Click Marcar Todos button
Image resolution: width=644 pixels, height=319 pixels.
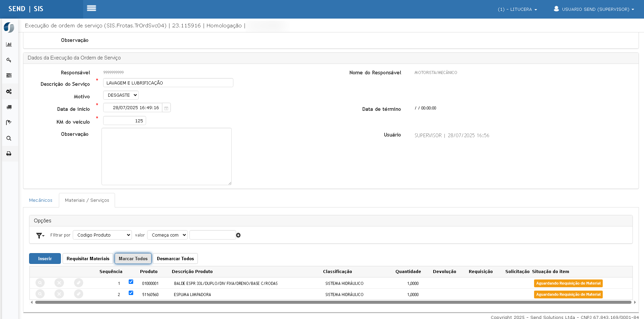pyautogui.click(x=133, y=259)
